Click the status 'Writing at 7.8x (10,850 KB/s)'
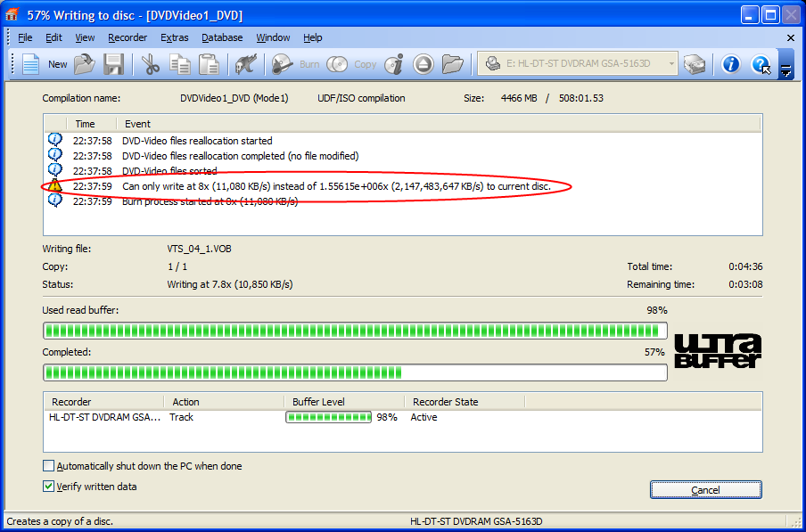This screenshot has width=806, height=532. click(x=230, y=284)
